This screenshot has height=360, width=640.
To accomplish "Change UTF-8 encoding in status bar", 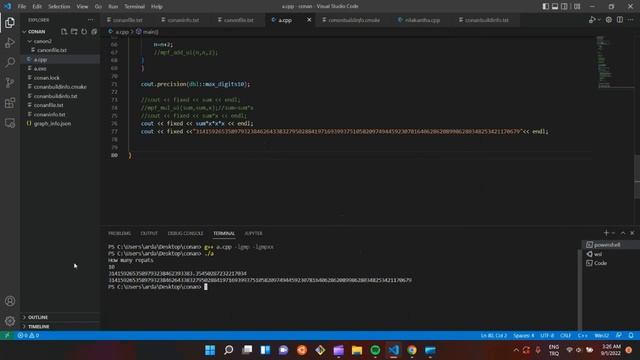I will click(x=547, y=336).
